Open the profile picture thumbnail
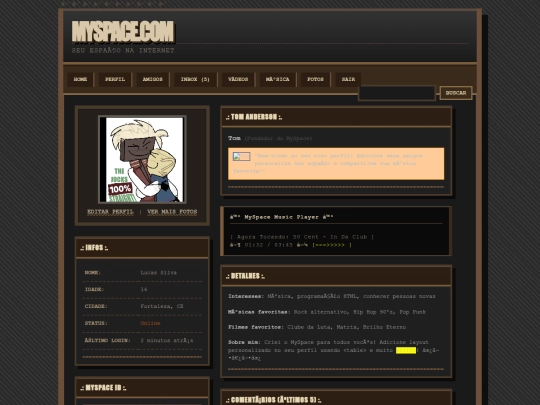Viewport: 540px width, 405px height. coord(142,159)
